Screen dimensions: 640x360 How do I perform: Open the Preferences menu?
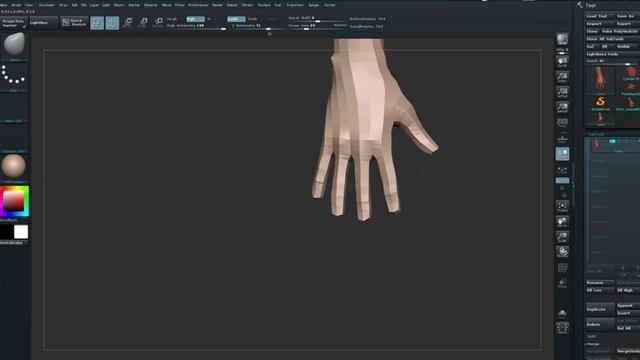[198, 5]
